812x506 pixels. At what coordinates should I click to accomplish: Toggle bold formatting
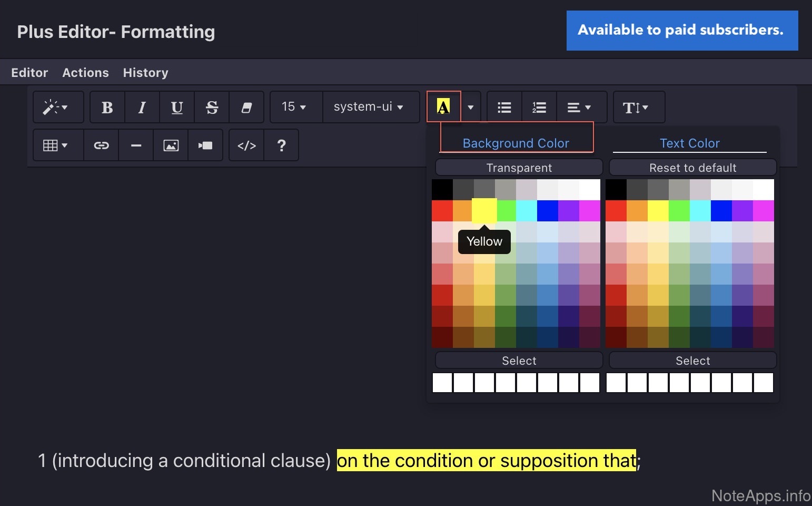coord(107,108)
